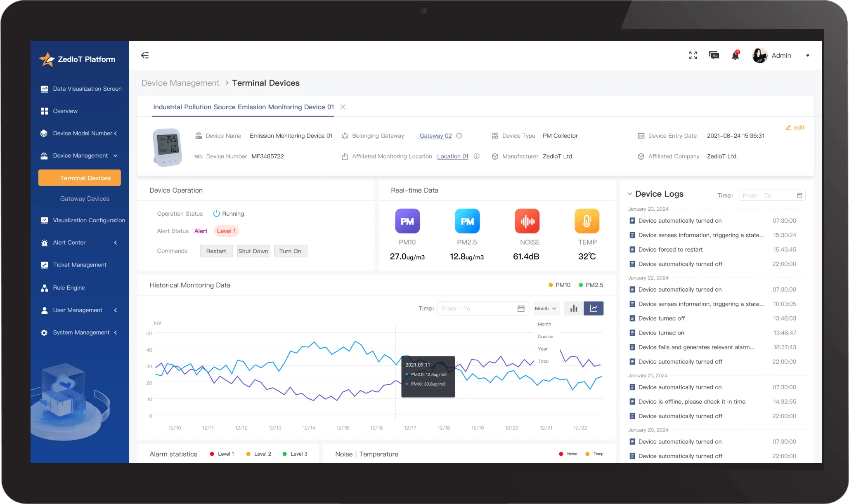
Task: Open the notifications bell
Action: click(x=736, y=55)
